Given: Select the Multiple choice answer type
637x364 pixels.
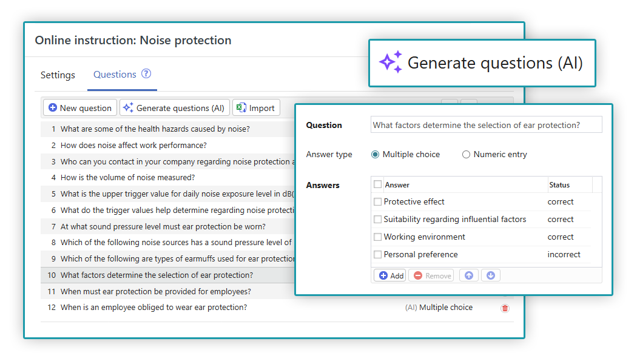Looking at the screenshot, I should [375, 154].
